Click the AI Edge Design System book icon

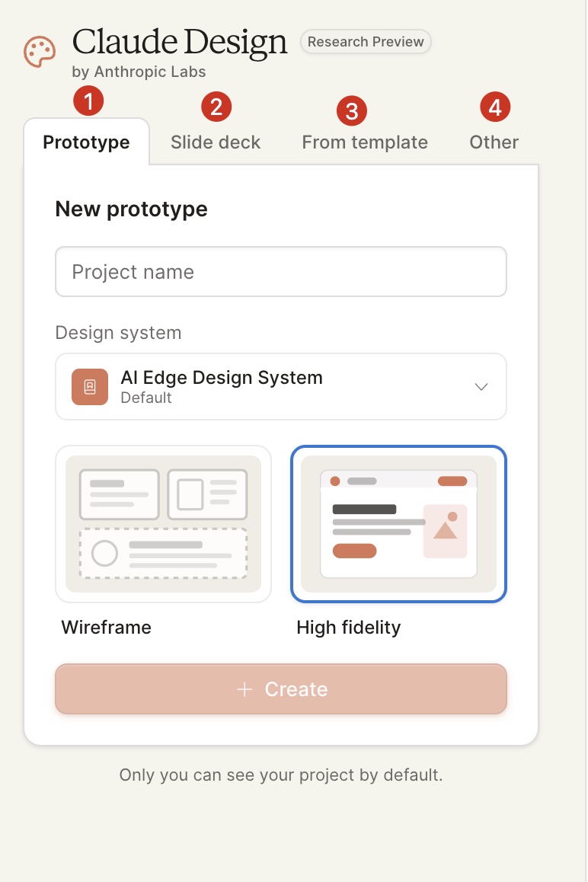pyautogui.click(x=89, y=387)
